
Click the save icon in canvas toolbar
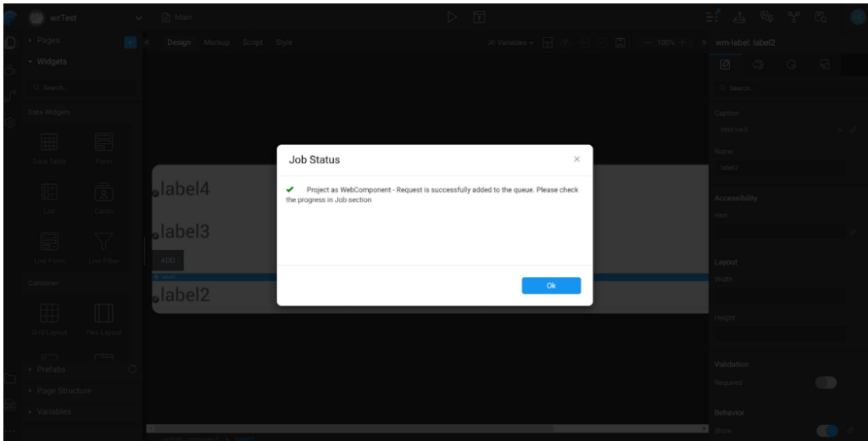pyautogui.click(x=620, y=42)
